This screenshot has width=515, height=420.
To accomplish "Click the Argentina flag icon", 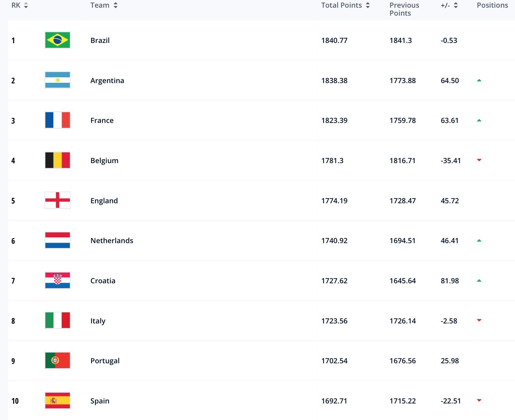I will coord(57,80).
